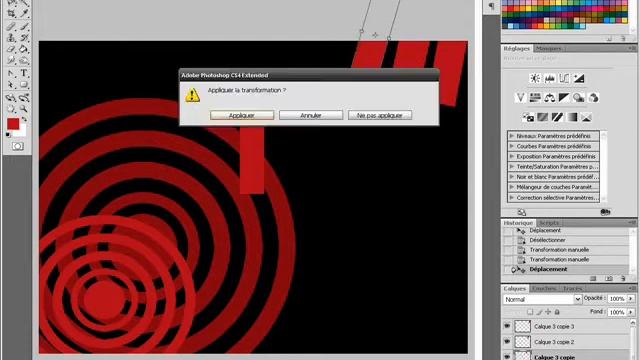Add Color Balance adjustment (scales icon)
Viewport: 640px width, 360px height.
click(x=549, y=98)
